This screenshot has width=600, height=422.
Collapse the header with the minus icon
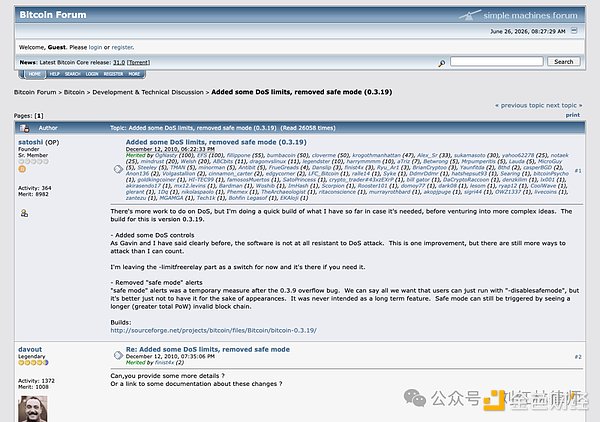tap(574, 31)
